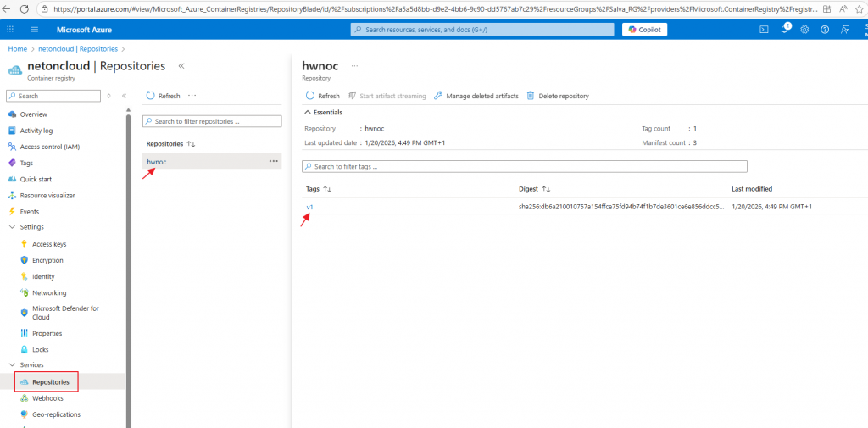Select Webhooks in the sidebar menu
Image resolution: width=868 pixels, height=428 pixels.
[47, 398]
